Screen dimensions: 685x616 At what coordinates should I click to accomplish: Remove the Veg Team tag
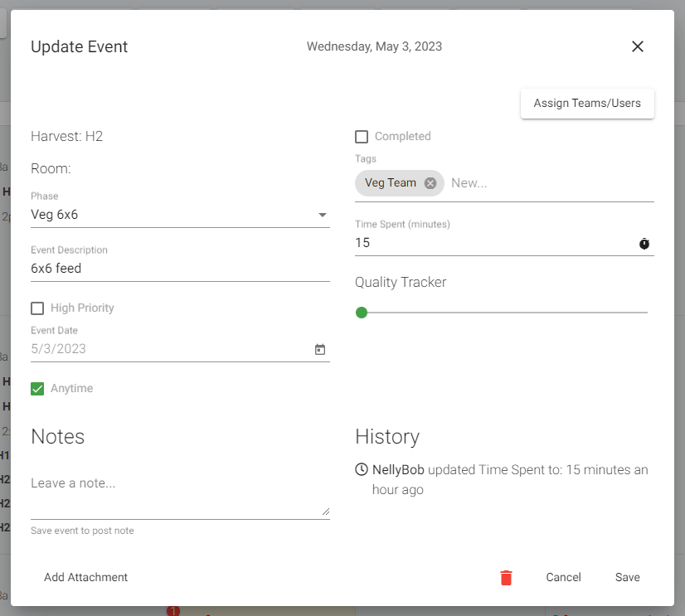[x=430, y=183]
